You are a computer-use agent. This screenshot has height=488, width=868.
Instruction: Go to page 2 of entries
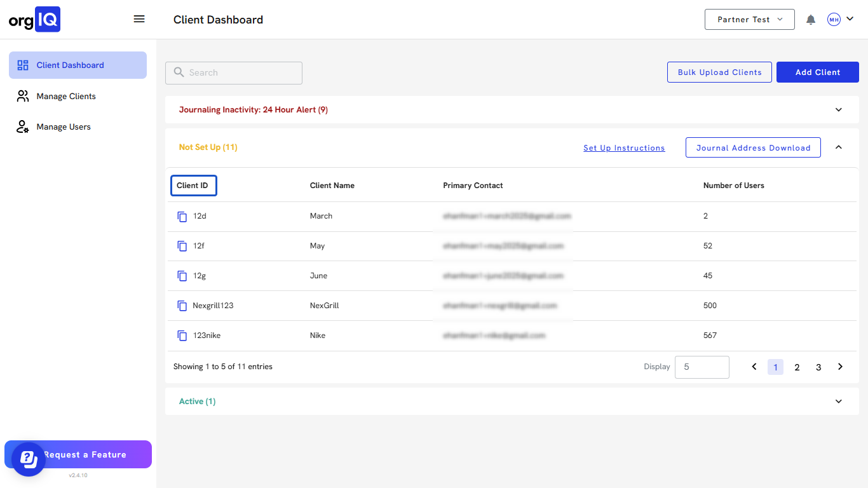point(797,367)
